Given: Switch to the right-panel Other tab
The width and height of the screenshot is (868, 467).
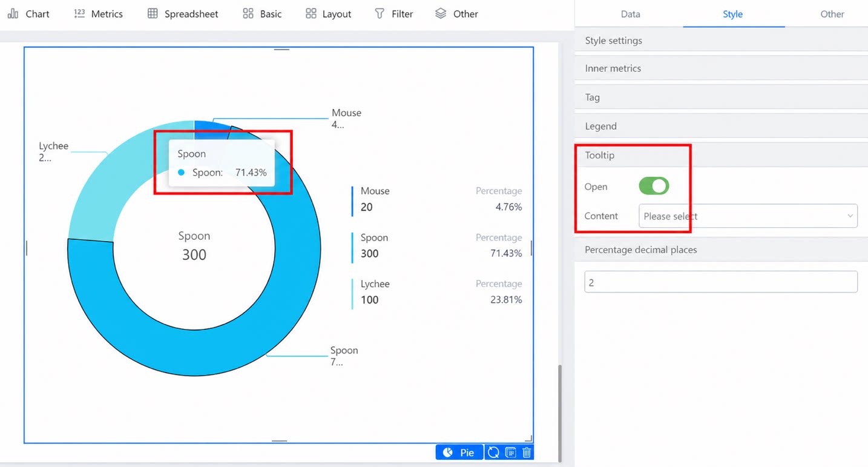Looking at the screenshot, I should pos(832,14).
